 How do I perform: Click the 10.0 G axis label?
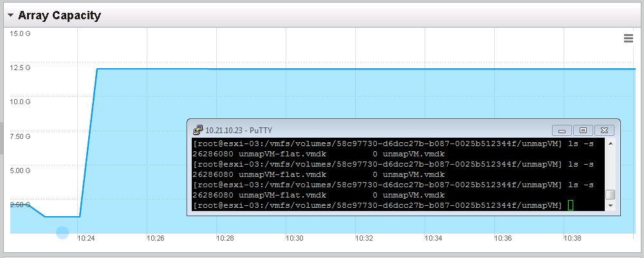pos(20,102)
